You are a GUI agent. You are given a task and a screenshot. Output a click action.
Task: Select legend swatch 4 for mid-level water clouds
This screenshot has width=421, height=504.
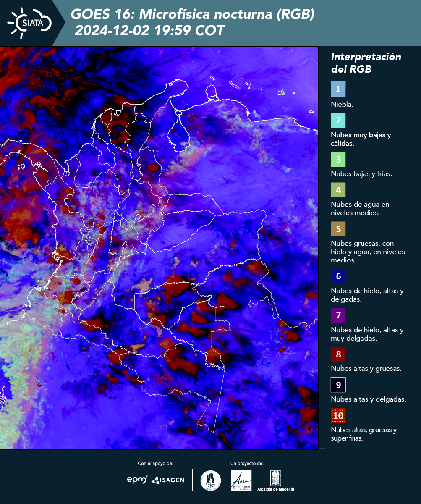click(x=338, y=191)
